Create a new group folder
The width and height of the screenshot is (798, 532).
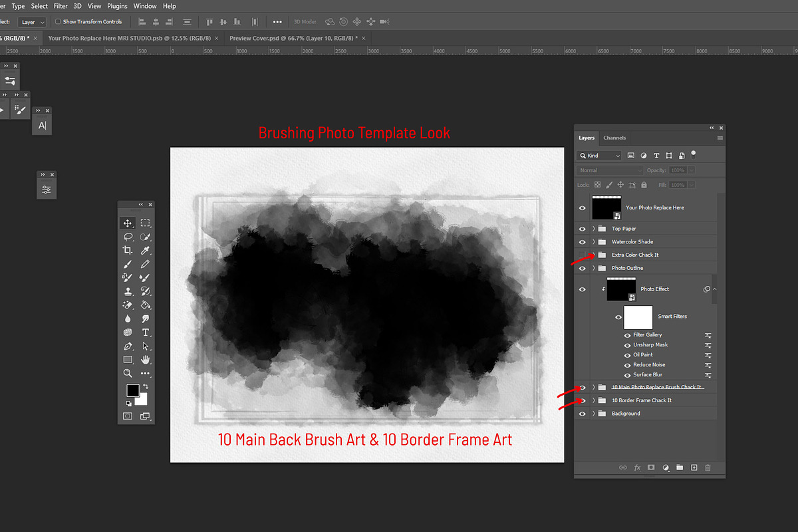click(680, 467)
